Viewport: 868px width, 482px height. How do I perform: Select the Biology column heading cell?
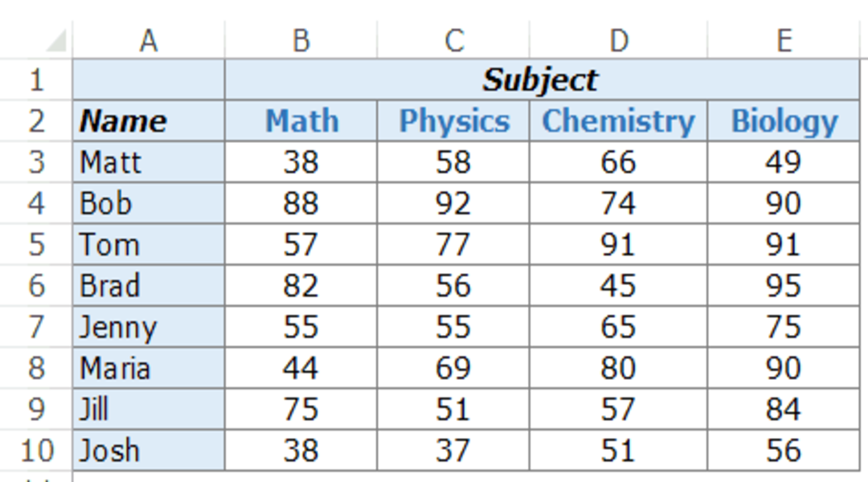pyautogui.click(x=784, y=120)
